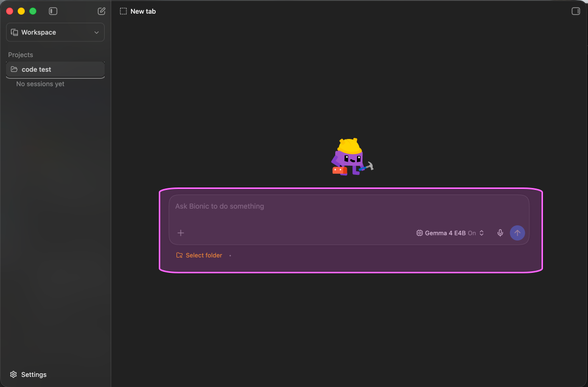The height and width of the screenshot is (387, 588).
Task: Click the plus attachment icon
Action: click(x=181, y=233)
